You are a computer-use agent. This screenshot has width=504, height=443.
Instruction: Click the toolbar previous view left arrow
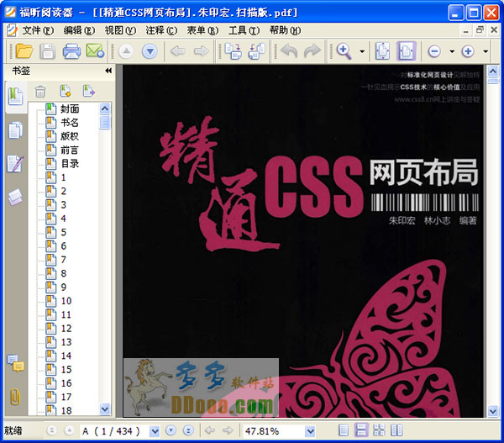[x=178, y=50]
